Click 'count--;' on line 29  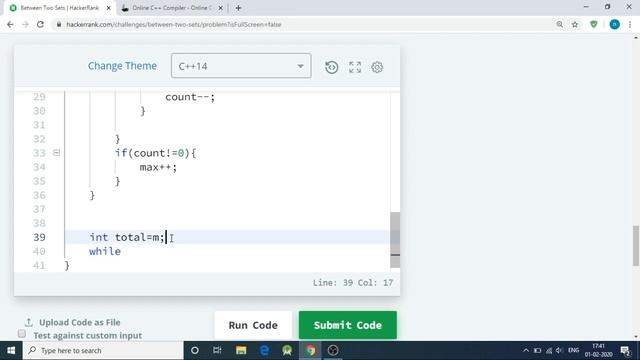point(190,97)
